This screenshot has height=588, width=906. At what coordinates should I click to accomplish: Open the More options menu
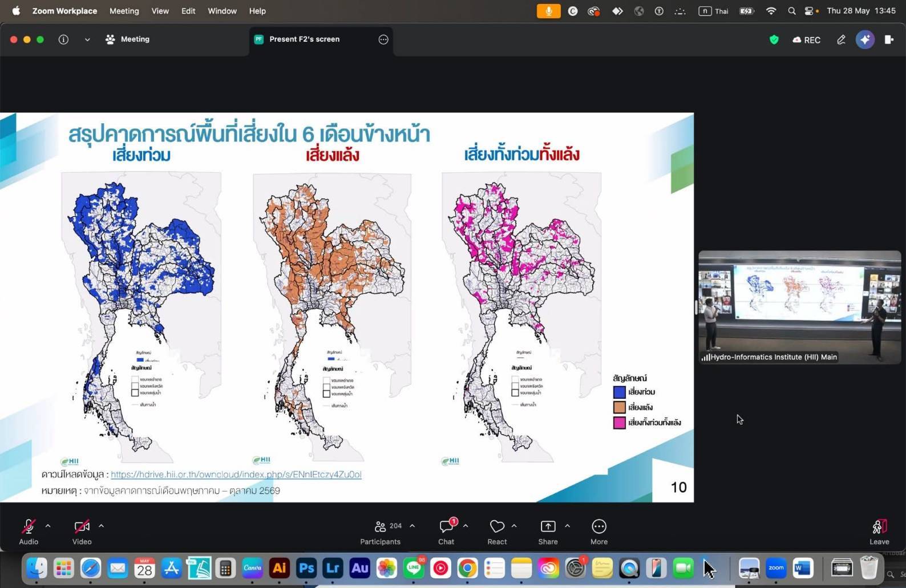tap(599, 532)
